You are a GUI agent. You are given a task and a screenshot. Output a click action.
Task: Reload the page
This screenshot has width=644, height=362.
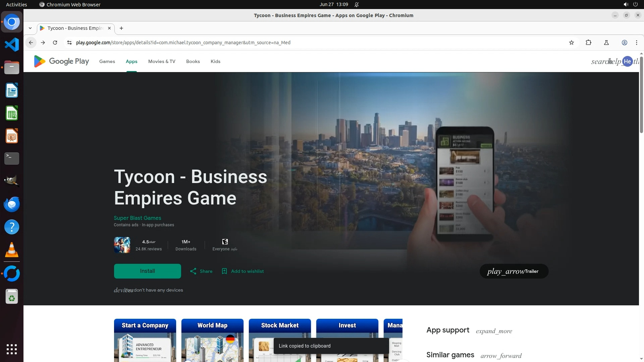tap(55, 43)
